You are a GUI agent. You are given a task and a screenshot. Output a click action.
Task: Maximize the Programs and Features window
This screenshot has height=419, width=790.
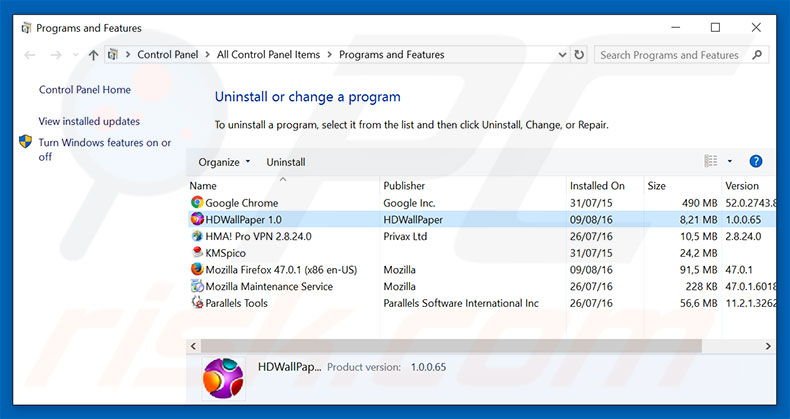click(x=715, y=28)
